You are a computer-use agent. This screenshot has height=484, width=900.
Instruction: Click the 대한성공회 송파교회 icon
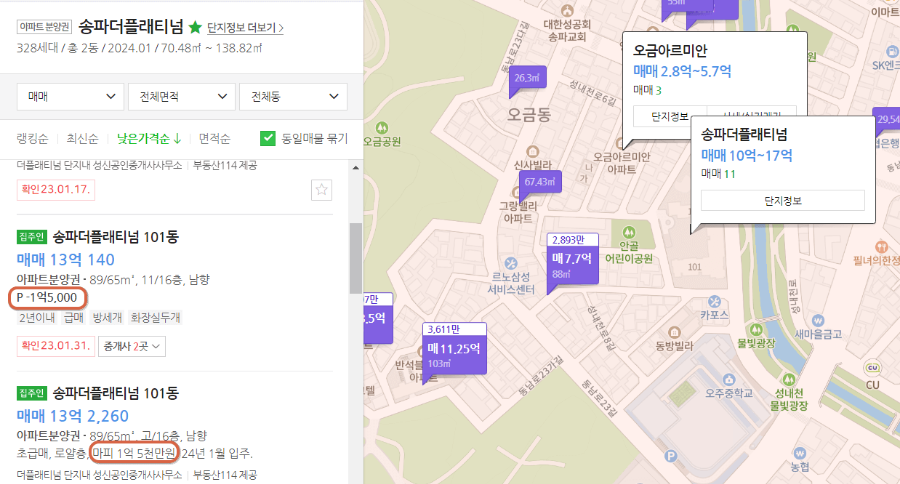point(567,10)
